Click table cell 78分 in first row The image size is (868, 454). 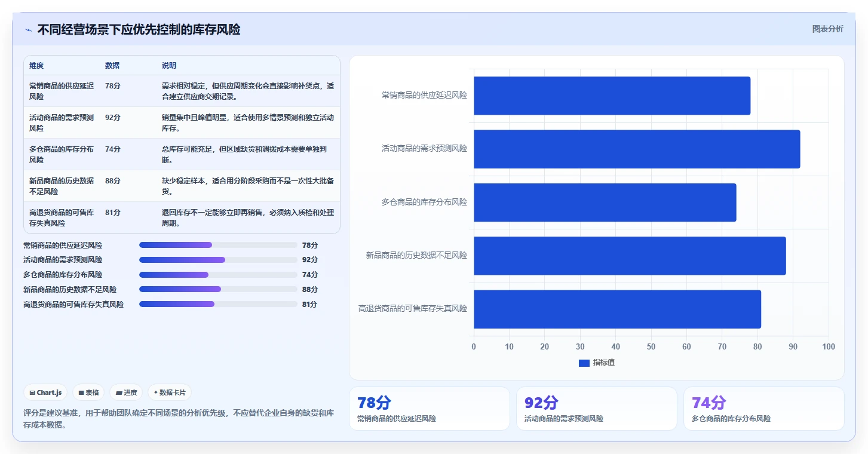(113, 86)
